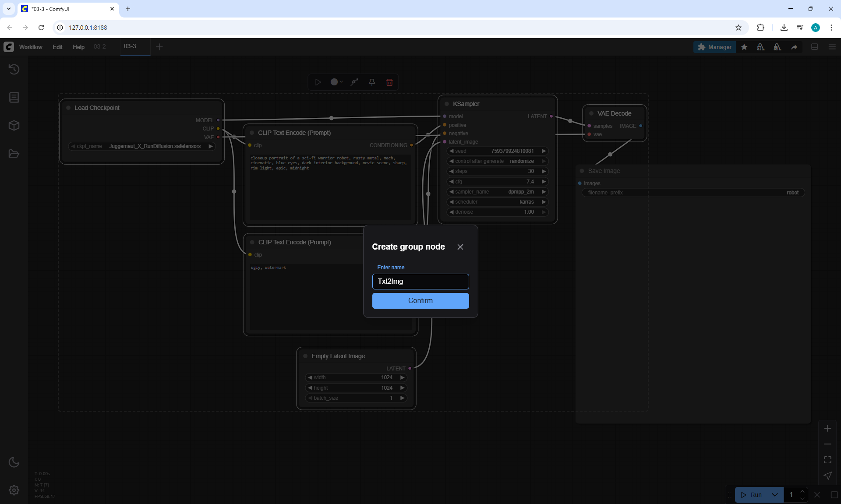Open the queue history sidebar icon

coord(14,69)
